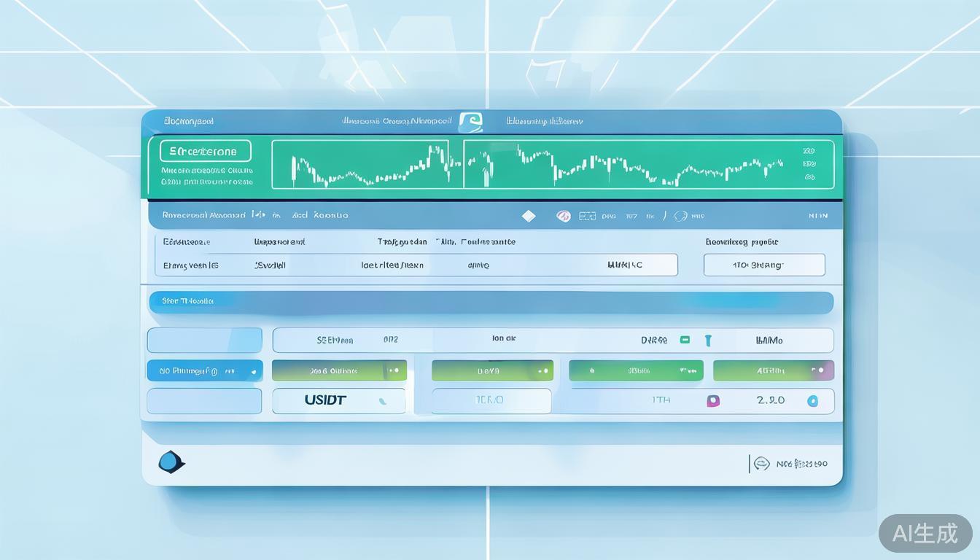Click the app logo icon in header
This screenshot has width=980, height=560.
[x=470, y=122]
